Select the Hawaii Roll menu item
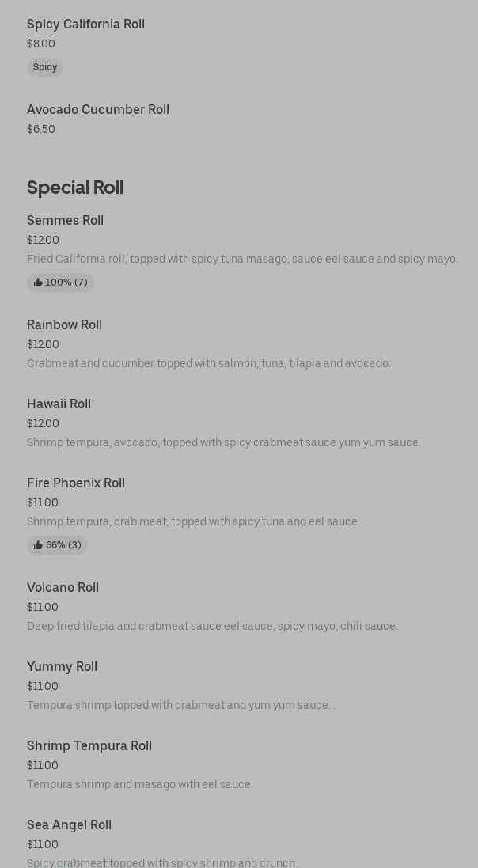Screen dimensions: 478x868 click(59, 404)
